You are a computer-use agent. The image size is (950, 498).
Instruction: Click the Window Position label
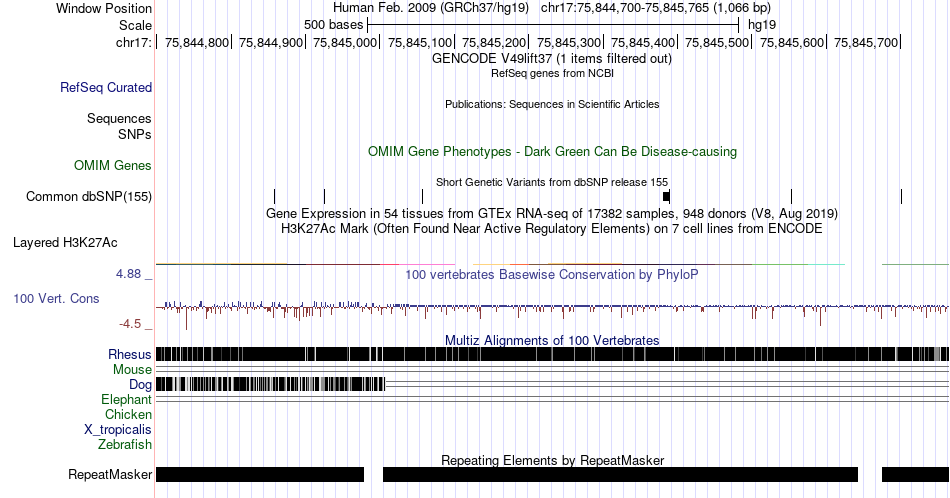point(104,8)
